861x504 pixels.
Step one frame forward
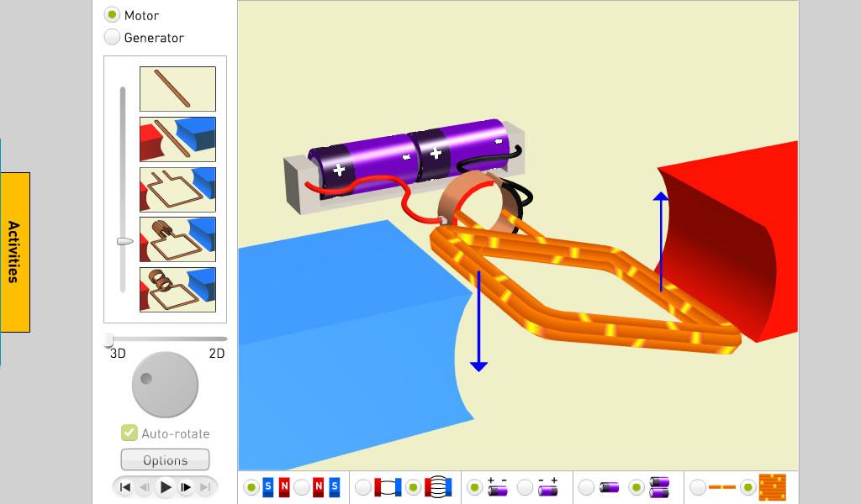pos(186,487)
